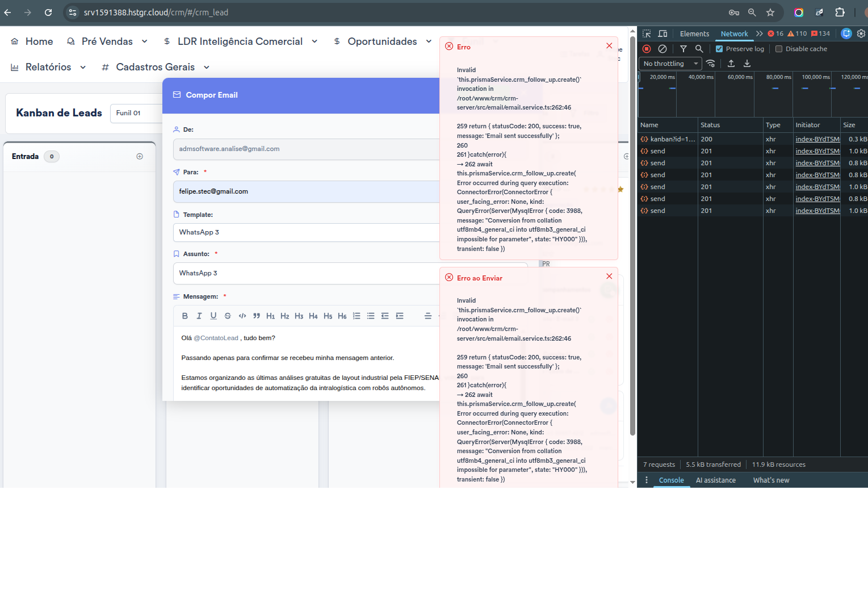Reload the page in the browser
Viewport: 868px width, 590px height.
point(48,12)
